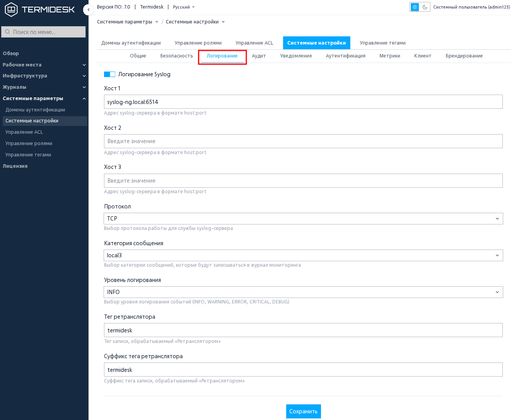Click the Сохранить button

[303, 411]
